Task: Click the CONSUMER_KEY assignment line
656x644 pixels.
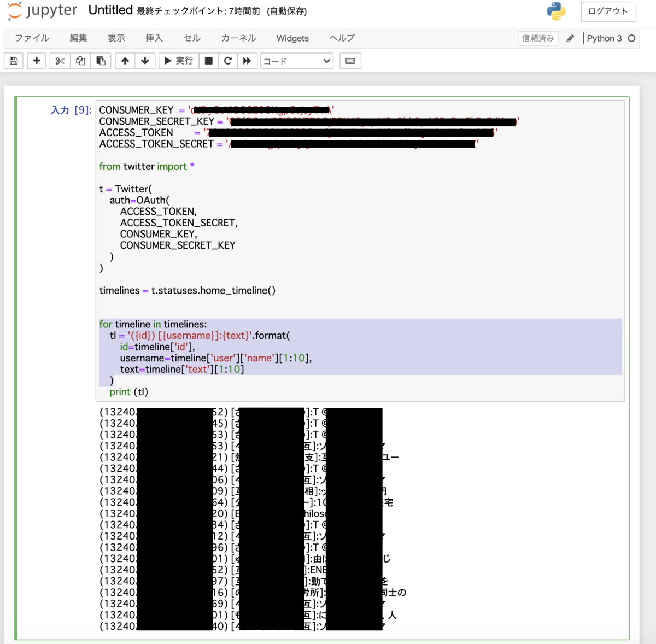Action: [216, 110]
